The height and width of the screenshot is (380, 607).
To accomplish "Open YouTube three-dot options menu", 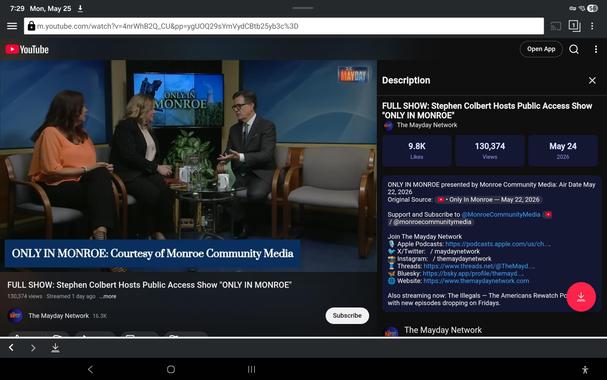I will click(x=595, y=49).
